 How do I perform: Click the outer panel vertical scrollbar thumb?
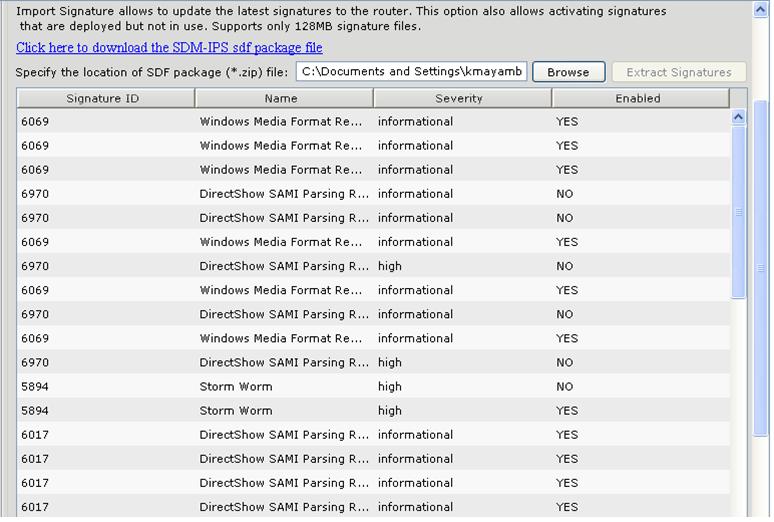pyautogui.click(x=761, y=268)
